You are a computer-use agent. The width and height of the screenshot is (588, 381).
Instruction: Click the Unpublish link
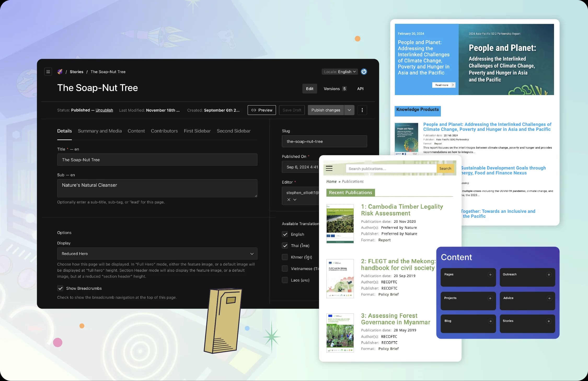tap(104, 110)
